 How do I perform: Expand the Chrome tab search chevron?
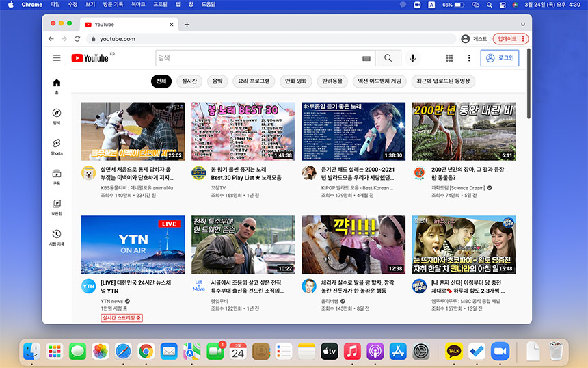pos(523,25)
